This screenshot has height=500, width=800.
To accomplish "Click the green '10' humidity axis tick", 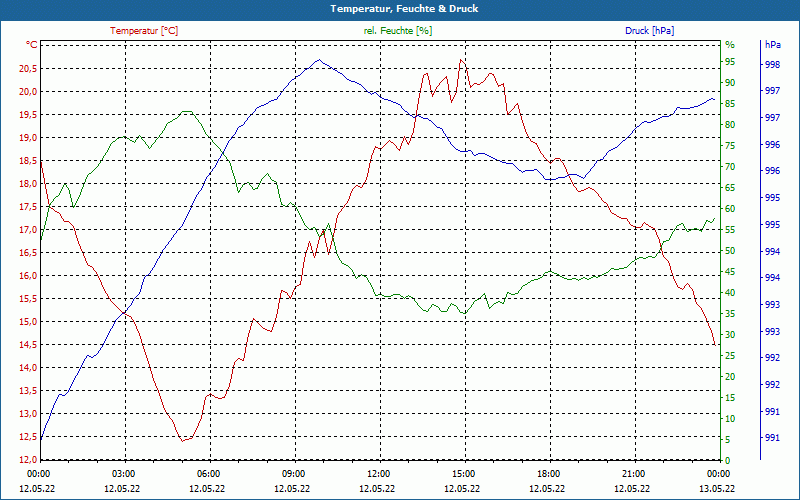I will (x=730, y=418).
